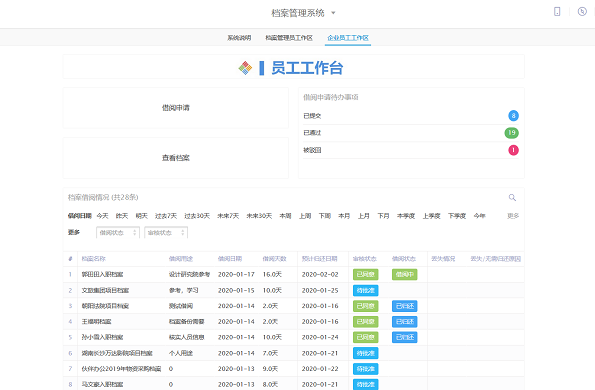
Task: Select the cell reading 个人用途
Action: (181, 353)
